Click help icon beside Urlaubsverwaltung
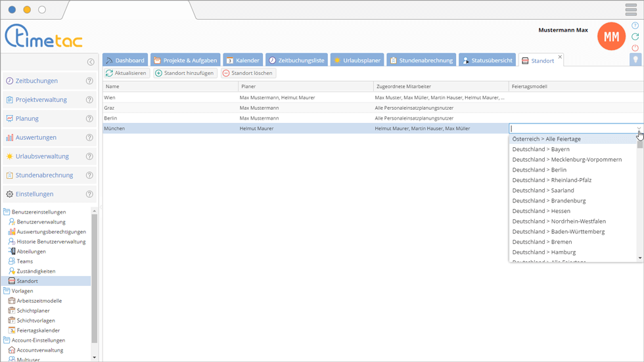This screenshot has height=362, width=644. point(89,156)
